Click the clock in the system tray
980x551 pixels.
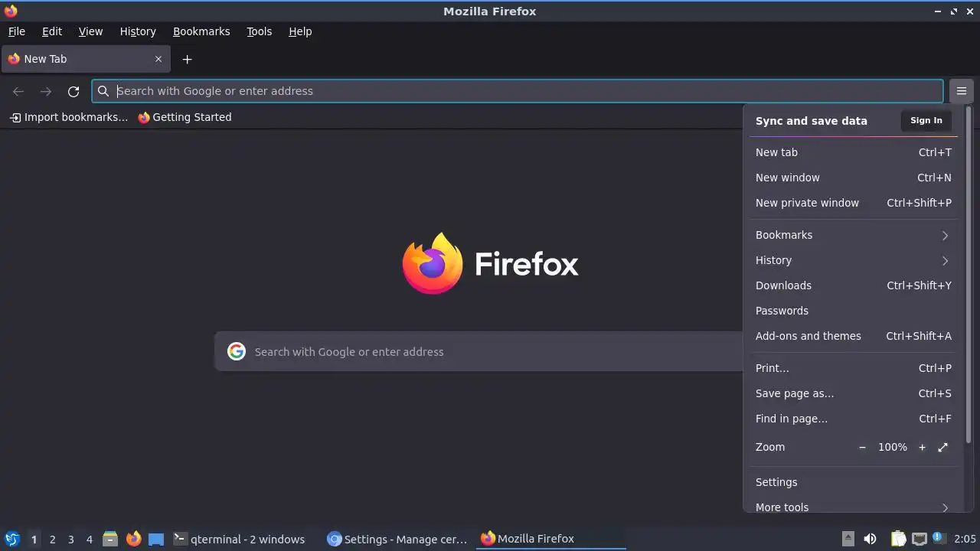point(965,539)
